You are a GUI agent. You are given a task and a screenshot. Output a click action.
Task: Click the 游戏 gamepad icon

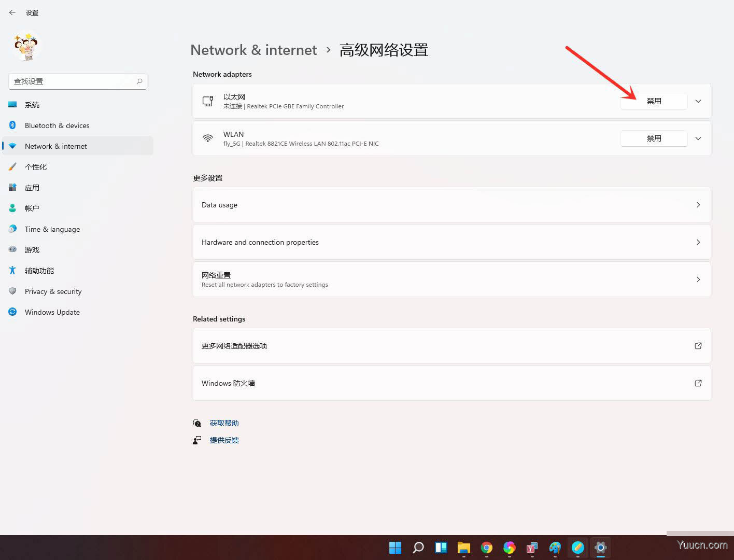12,249
